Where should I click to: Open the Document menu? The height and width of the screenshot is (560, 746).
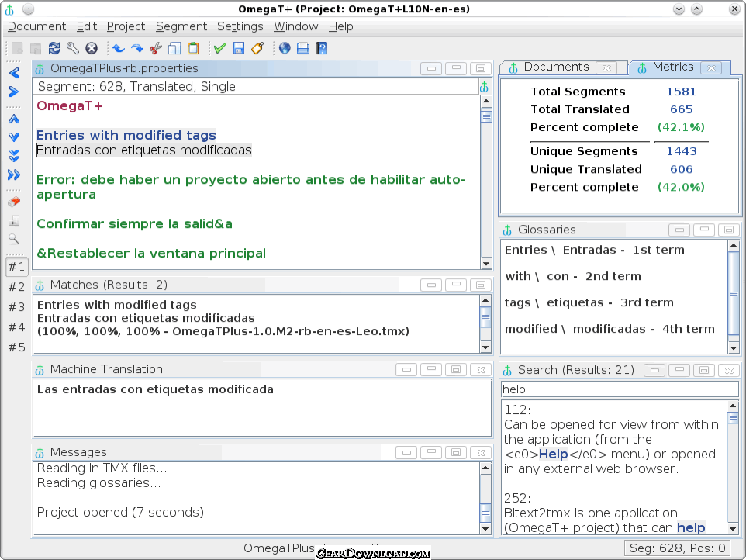[36, 26]
